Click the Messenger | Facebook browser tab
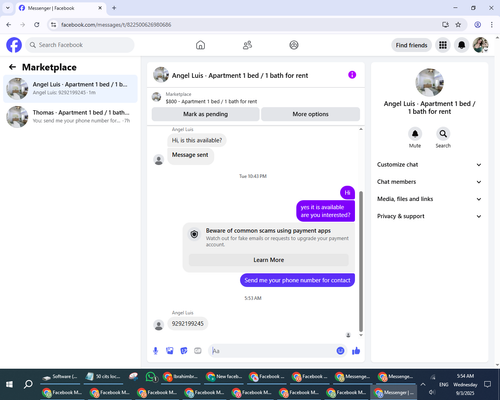The width and height of the screenshot is (500, 400). 60,8
